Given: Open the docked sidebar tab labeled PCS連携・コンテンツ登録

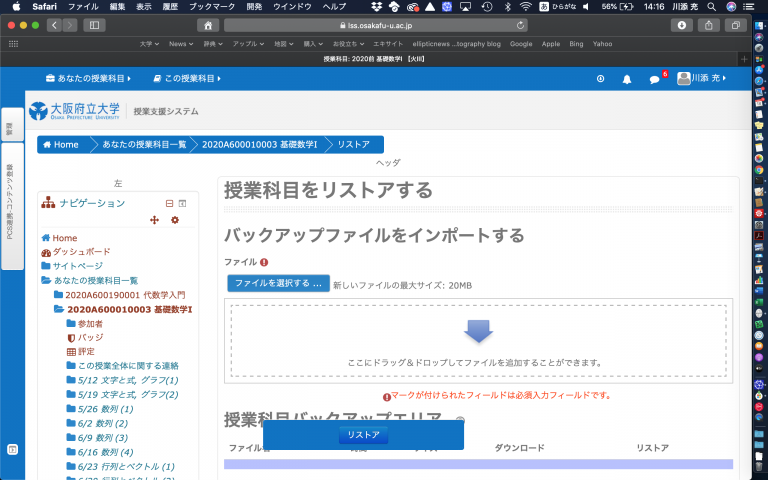Looking at the screenshot, I should click(12, 206).
